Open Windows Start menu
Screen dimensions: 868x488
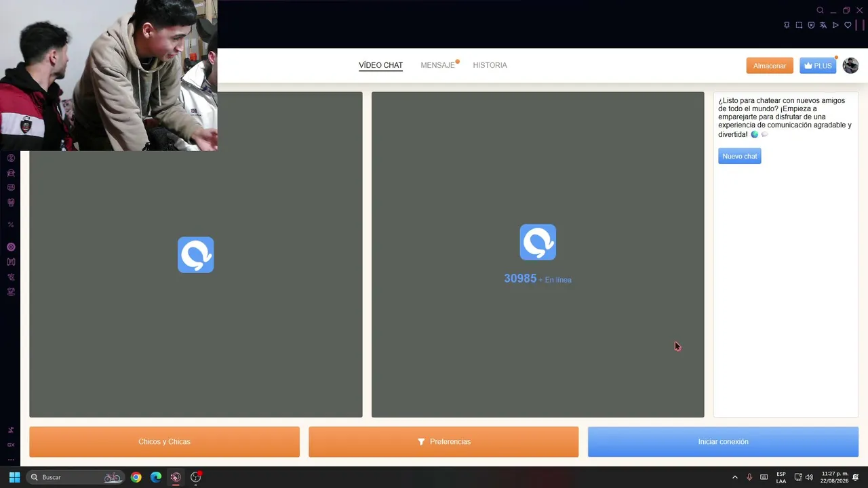coord(14,477)
